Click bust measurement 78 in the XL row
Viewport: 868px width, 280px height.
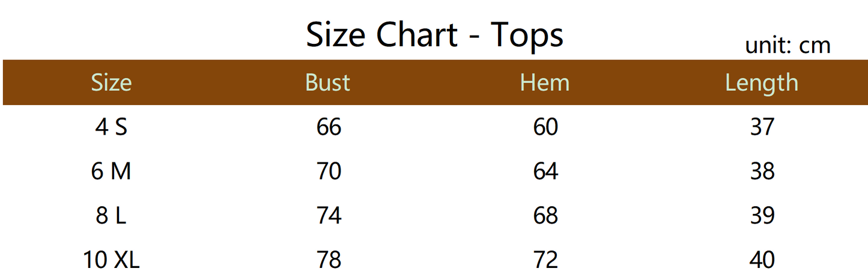(329, 260)
